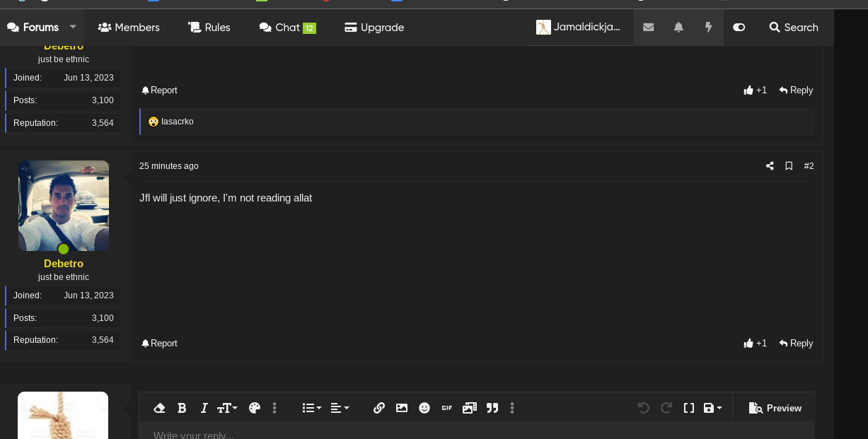Toggle BB code mode brackets icon
The image size is (868, 439).
[688, 408]
